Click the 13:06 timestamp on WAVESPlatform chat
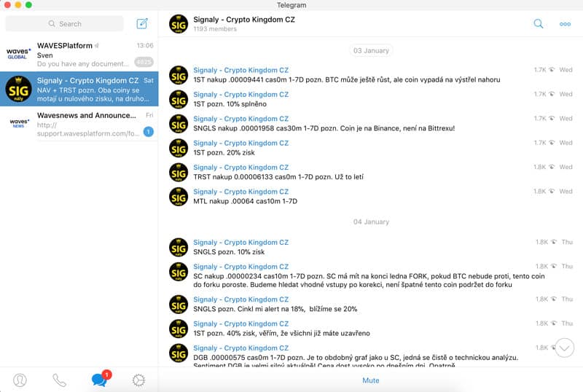Screen dimensions: 583x392 tap(145, 45)
